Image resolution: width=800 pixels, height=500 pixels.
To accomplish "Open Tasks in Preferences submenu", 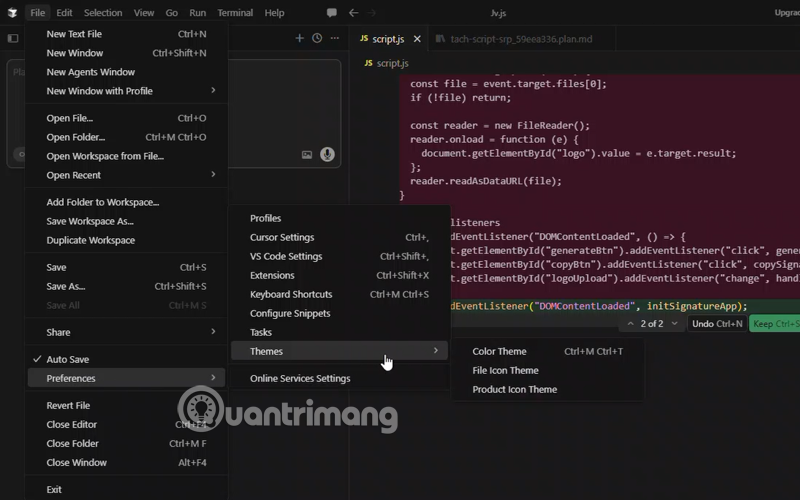I will pos(339,332).
